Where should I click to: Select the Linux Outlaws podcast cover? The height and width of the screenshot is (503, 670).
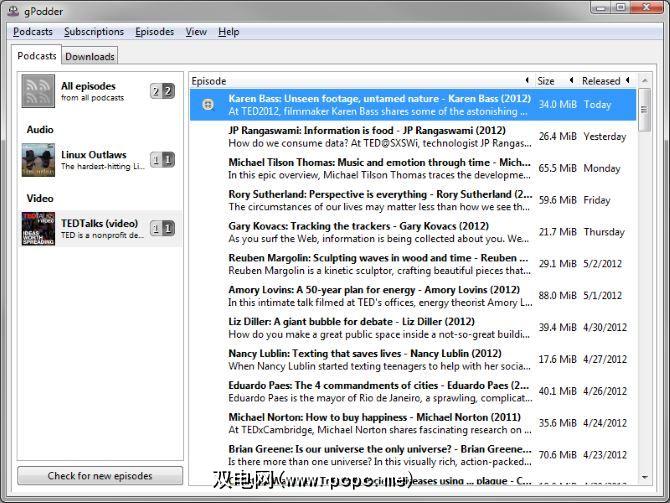coord(38,160)
